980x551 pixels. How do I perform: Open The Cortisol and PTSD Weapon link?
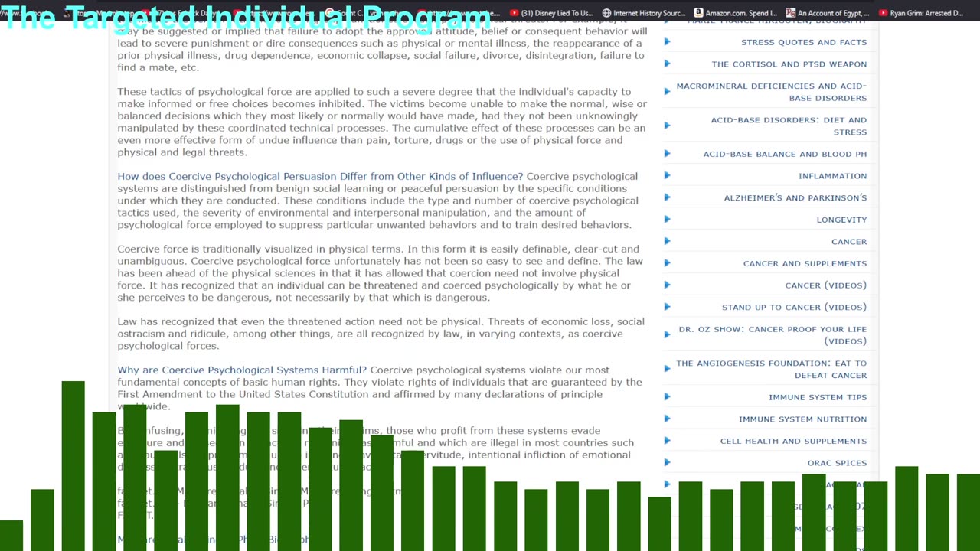point(789,64)
